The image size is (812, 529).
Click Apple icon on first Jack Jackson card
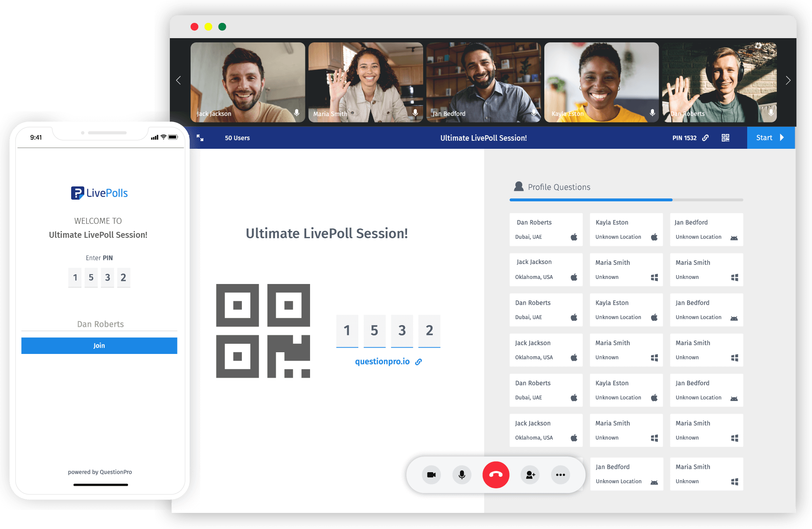(x=574, y=277)
